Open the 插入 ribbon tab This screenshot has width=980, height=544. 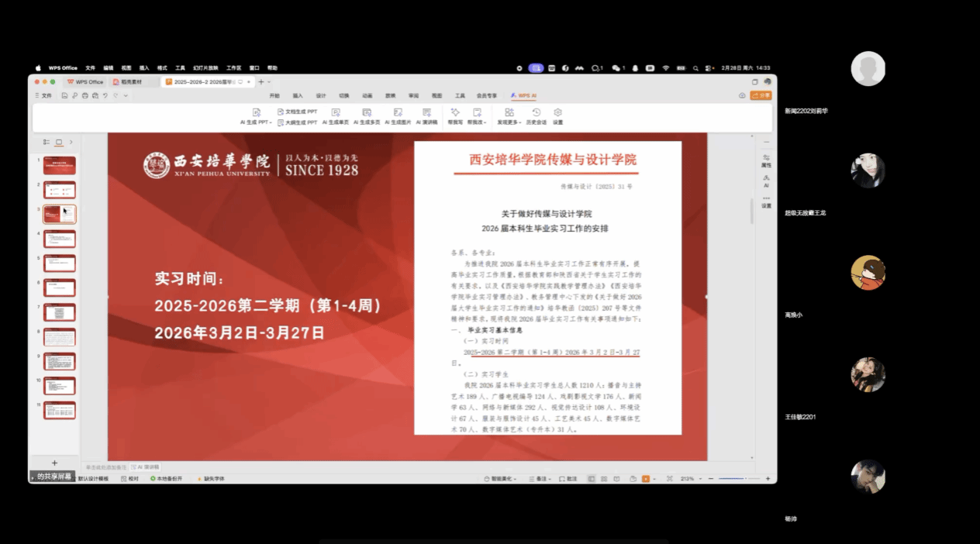(x=298, y=95)
